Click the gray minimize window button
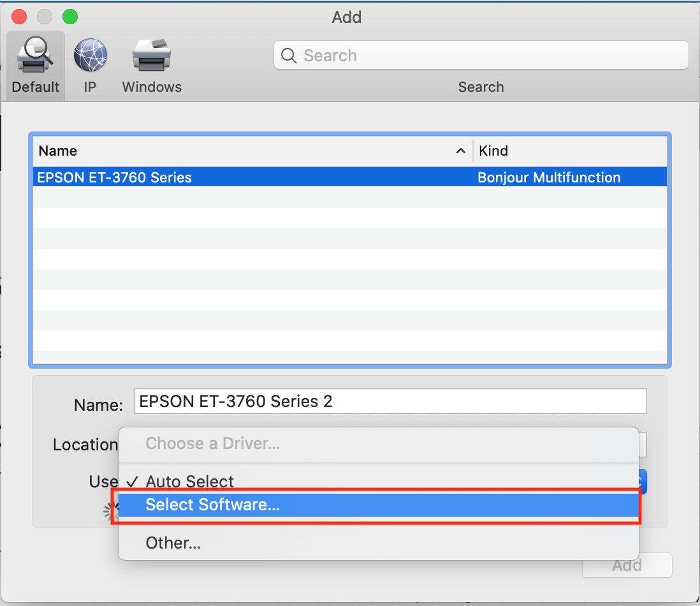Image resolution: width=700 pixels, height=606 pixels. 45,17
